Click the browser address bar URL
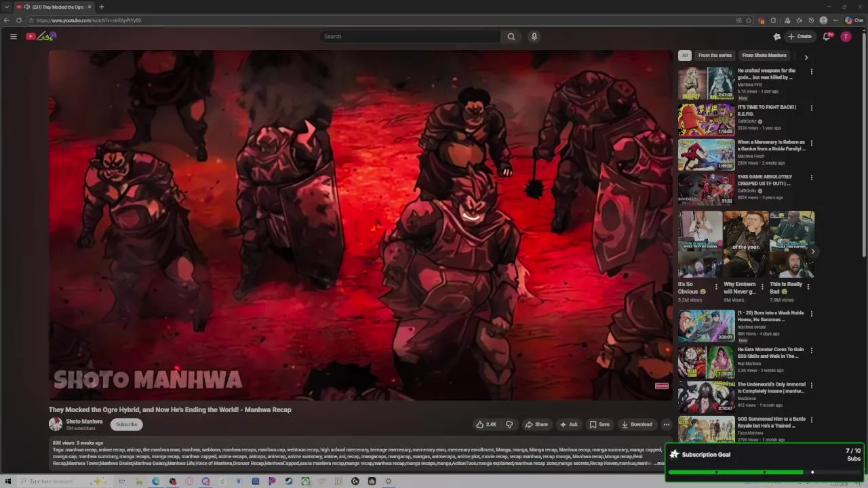This screenshot has width=868, height=488. [89, 20]
